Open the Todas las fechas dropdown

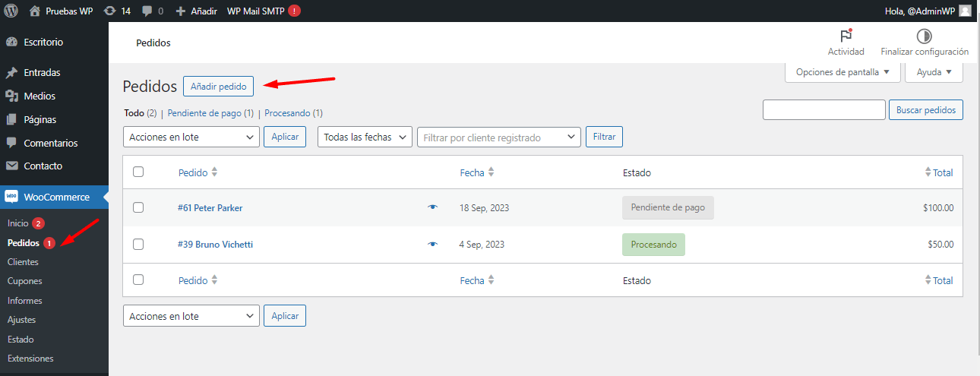point(365,137)
